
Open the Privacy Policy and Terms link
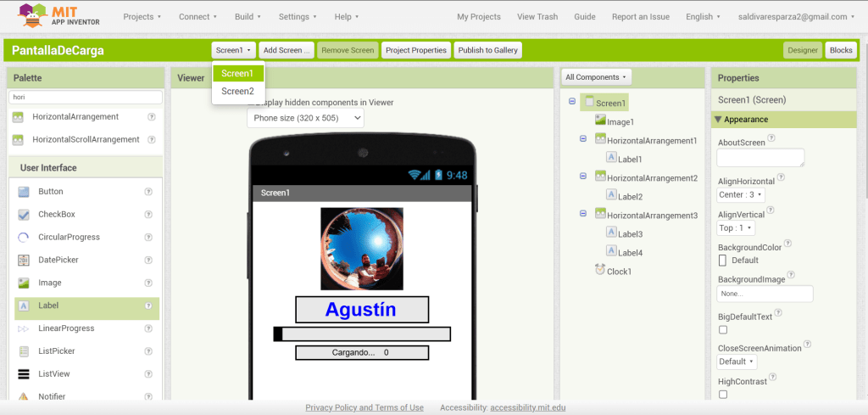click(364, 408)
